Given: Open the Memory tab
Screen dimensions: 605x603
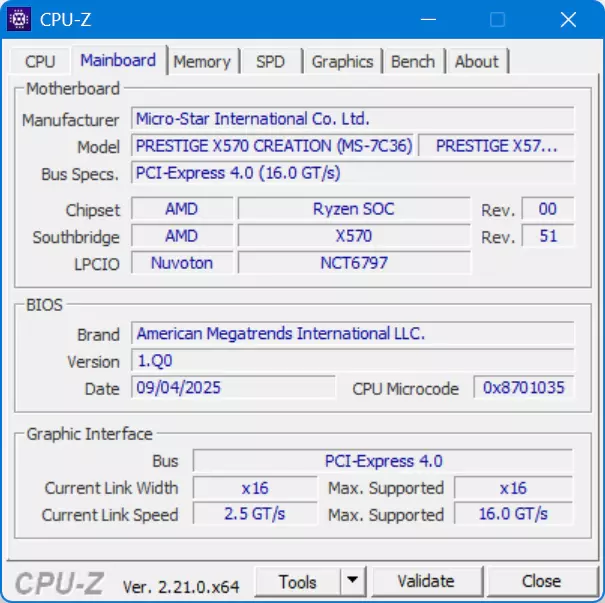Looking at the screenshot, I should click(202, 61).
